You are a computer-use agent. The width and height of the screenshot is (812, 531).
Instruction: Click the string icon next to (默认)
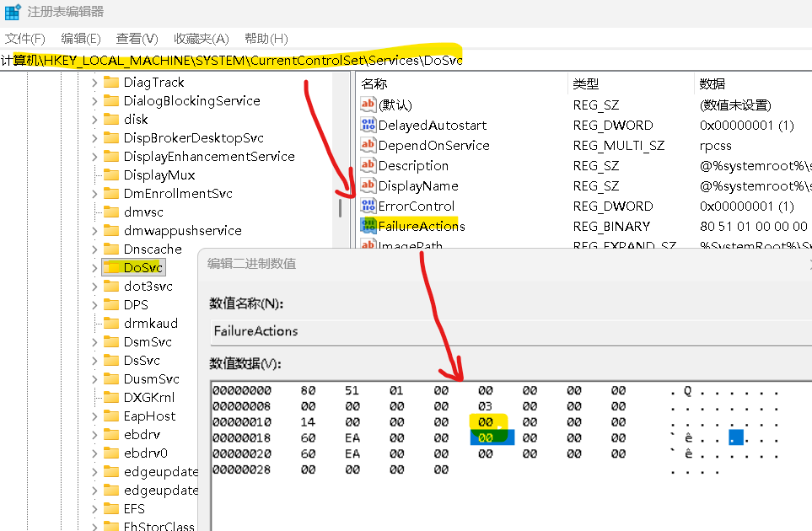pos(366,105)
